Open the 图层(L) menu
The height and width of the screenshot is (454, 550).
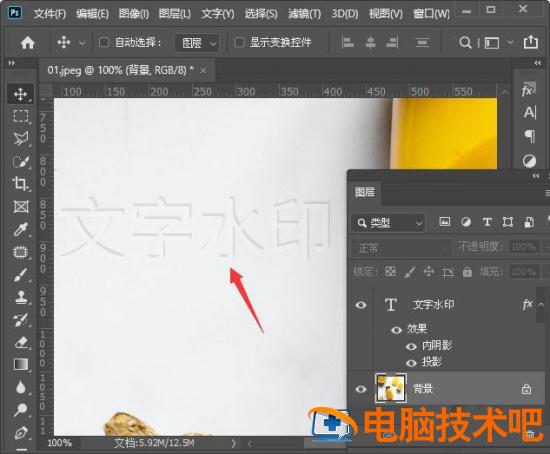(175, 14)
